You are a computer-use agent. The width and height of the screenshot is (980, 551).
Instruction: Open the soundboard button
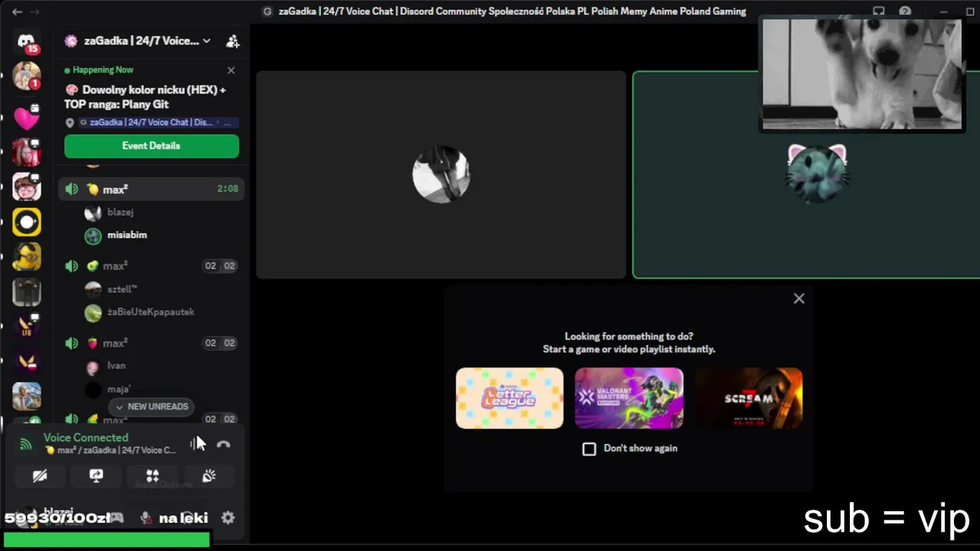tap(209, 476)
